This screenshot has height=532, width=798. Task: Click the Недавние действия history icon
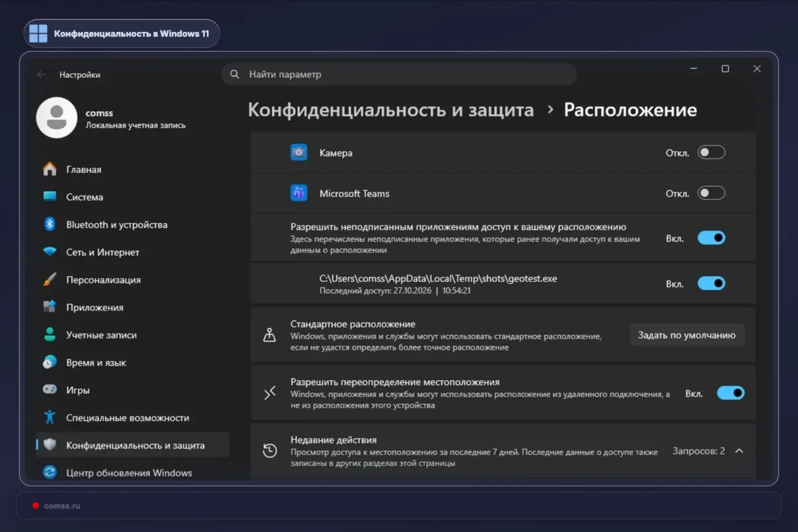[269, 450]
